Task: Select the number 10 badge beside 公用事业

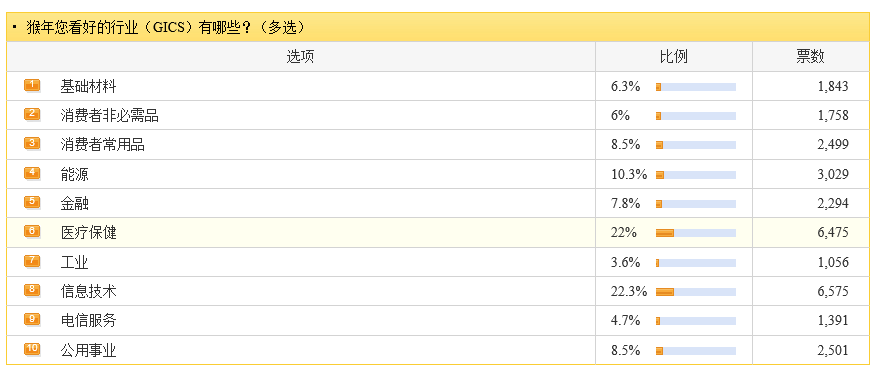Action: coord(32,349)
